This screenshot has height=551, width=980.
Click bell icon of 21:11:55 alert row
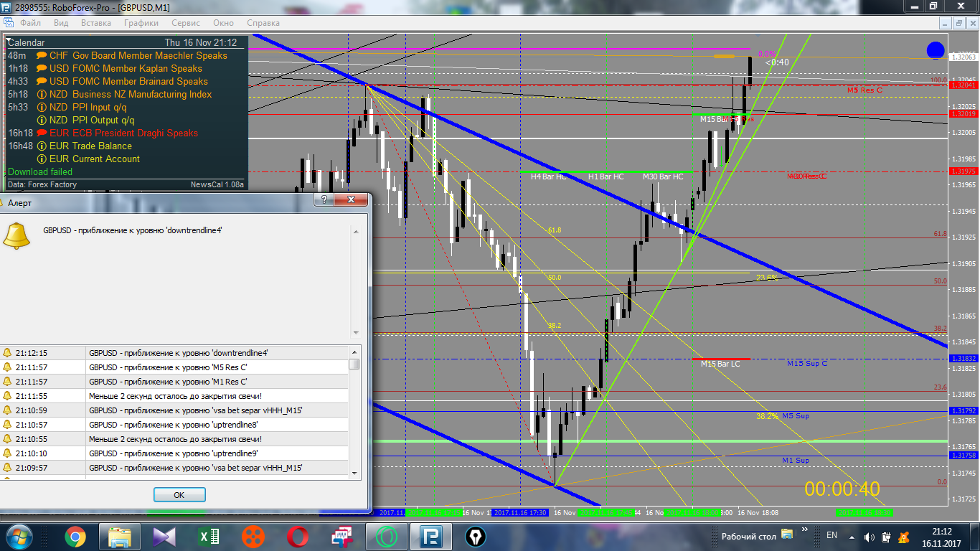pos(7,396)
